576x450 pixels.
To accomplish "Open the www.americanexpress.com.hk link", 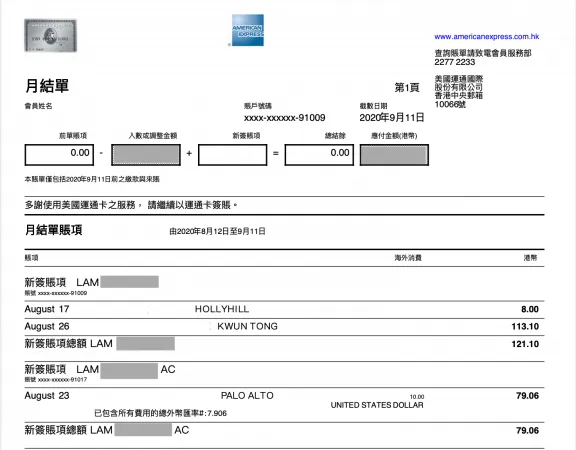I will (x=486, y=36).
